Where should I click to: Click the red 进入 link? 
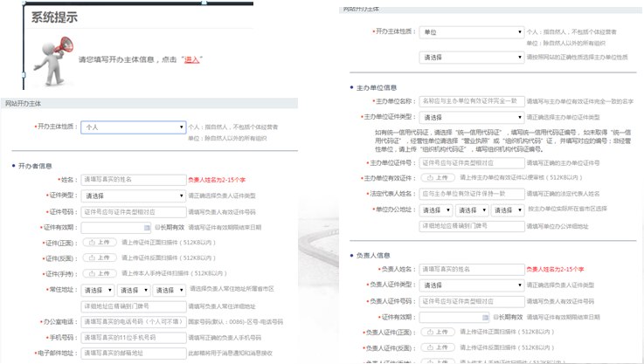point(191,59)
